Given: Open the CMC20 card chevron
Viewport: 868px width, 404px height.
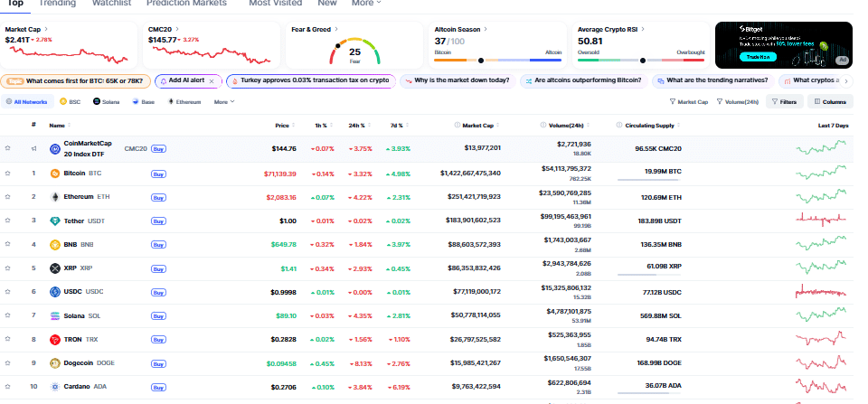Looking at the screenshot, I should [177, 29].
